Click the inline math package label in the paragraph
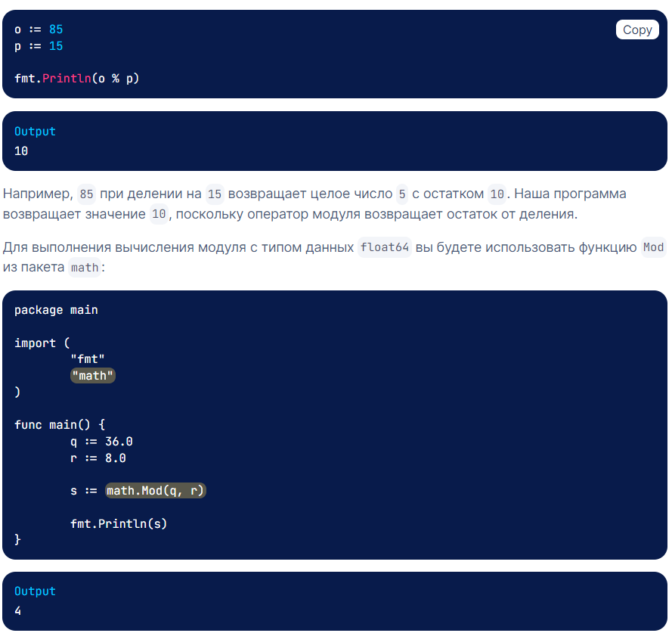The image size is (672, 633). pyautogui.click(x=84, y=267)
